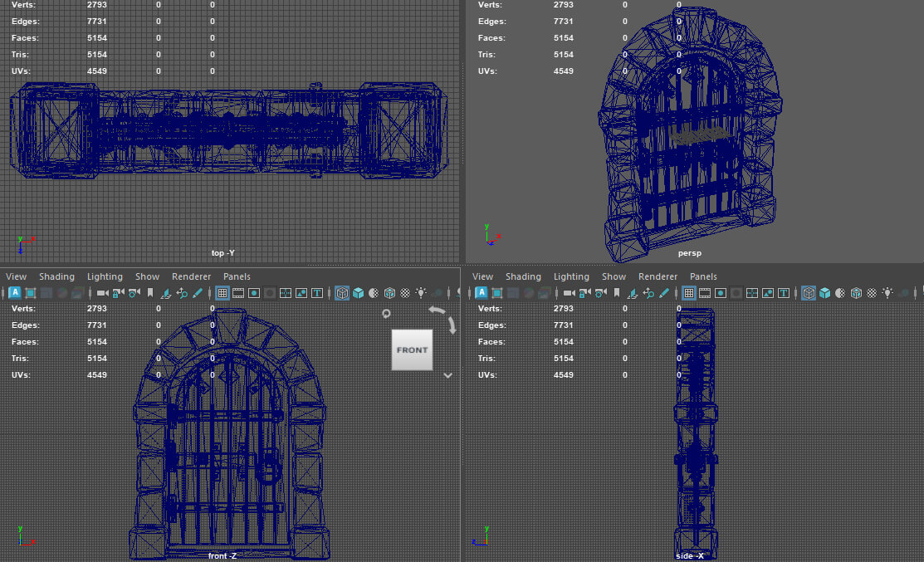The height and width of the screenshot is (562, 924).
Task: Click Bookmarks icon in front panel
Action: pos(150,293)
